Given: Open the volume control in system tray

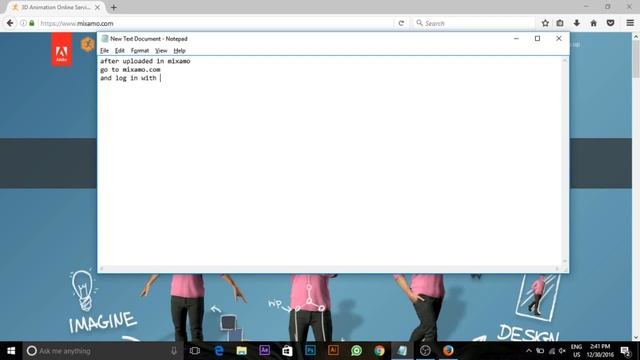Looking at the screenshot, I should point(562,351).
